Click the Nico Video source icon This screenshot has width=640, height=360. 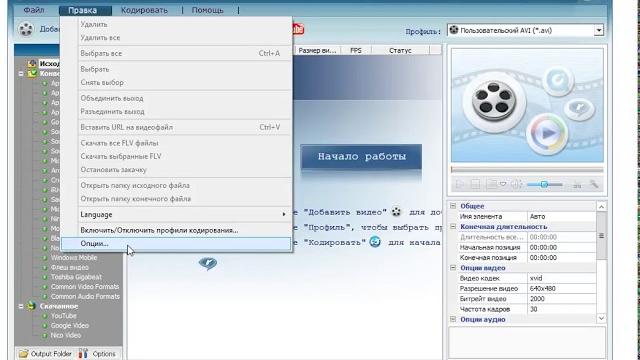click(x=45, y=336)
